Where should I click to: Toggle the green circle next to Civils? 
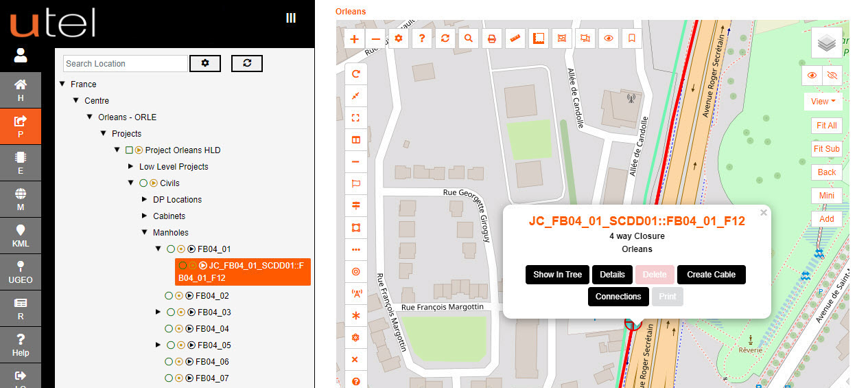(x=143, y=183)
